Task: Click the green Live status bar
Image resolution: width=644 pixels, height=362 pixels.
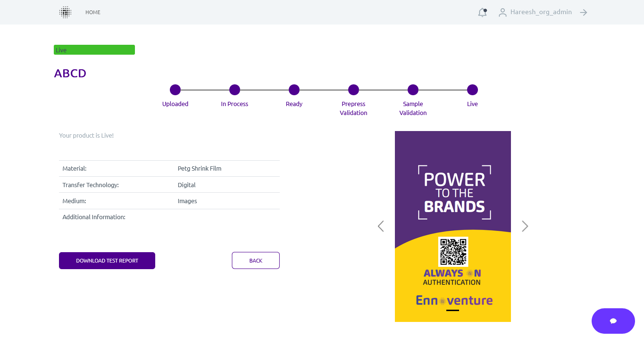Action: 94,50
